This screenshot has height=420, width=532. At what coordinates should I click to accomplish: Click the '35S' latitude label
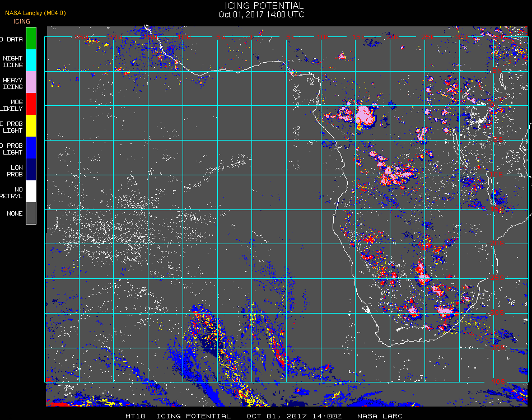coord(498,347)
